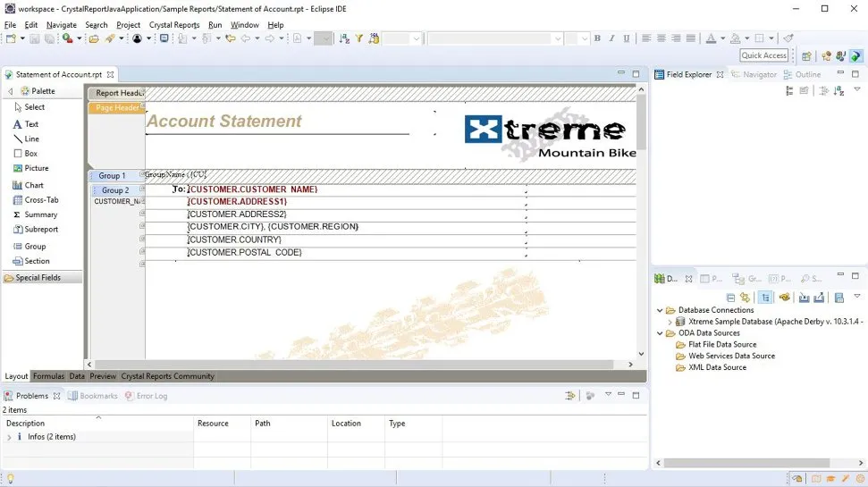Click the Resource column header
Screen dimensions: 868x487
(x=213, y=424)
